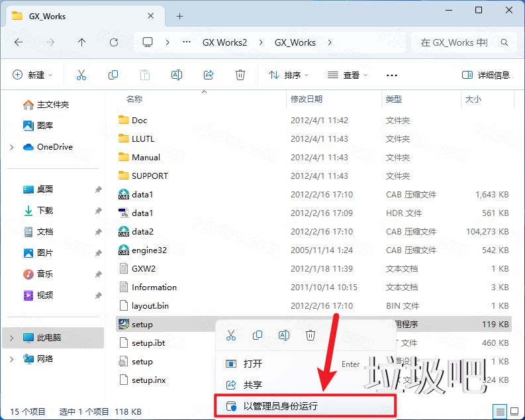Open 主文件夹 in the sidebar
The width and height of the screenshot is (525, 420).
pos(46,105)
